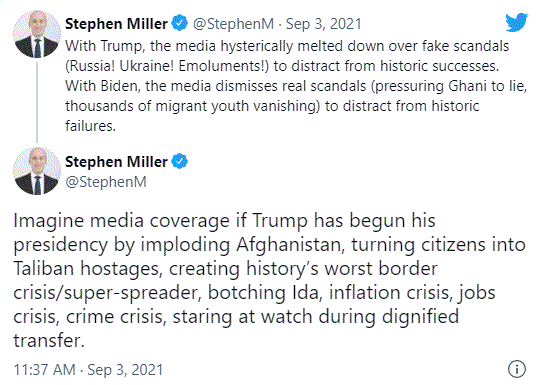Click the word 'transfer.' ending the main tweet
541x385 pixels.
[49, 340]
